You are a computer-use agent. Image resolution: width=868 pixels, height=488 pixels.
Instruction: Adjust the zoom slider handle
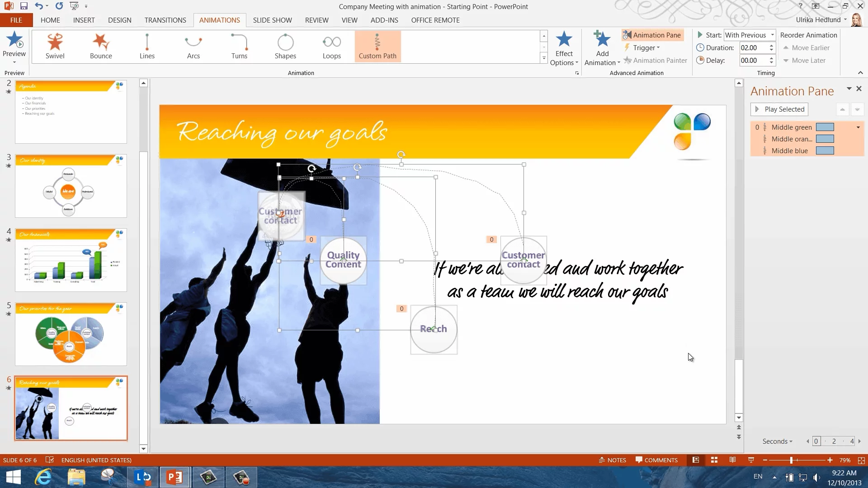pyautogui.click(x=791, y=460)
